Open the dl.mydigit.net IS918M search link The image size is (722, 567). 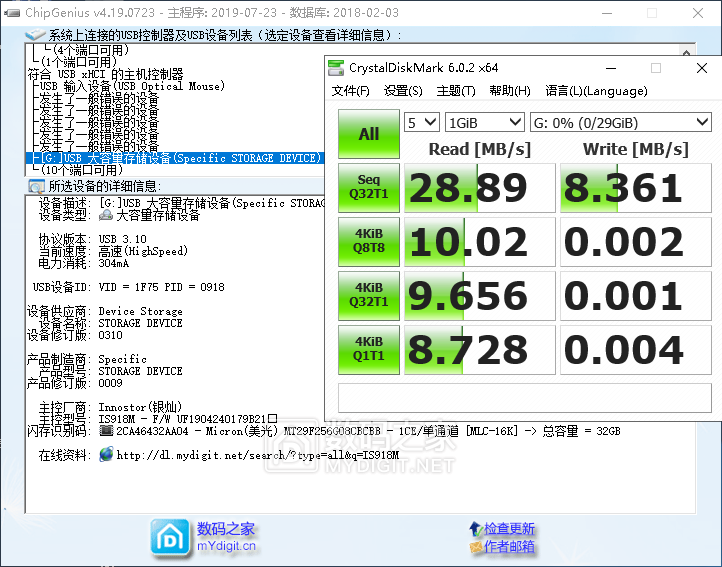tap(258, 455)
